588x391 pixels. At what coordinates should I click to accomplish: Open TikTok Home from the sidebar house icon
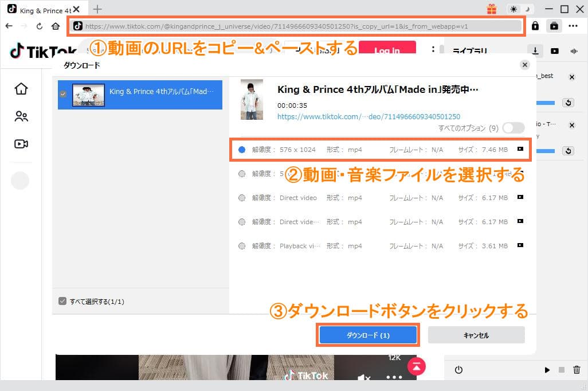point(21,88)
